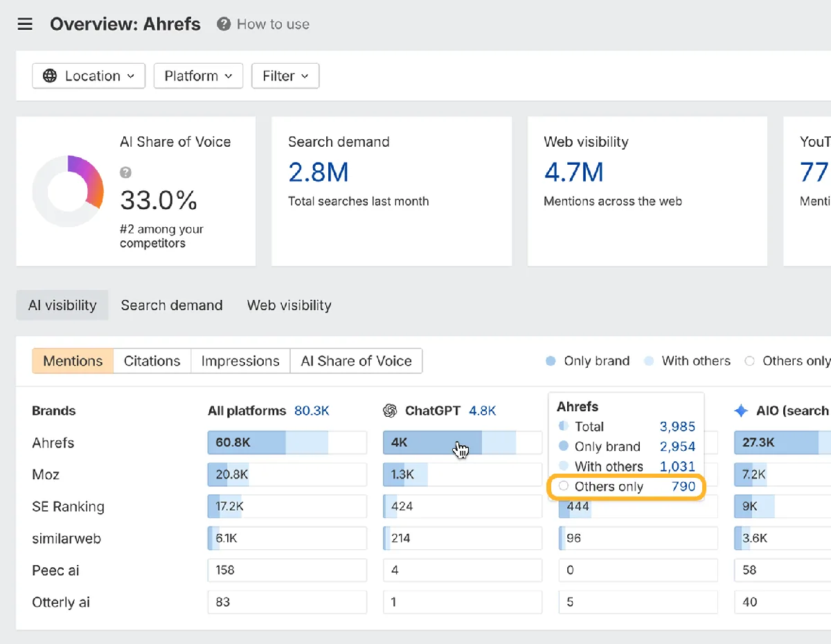Click the Peec ai brand name

coord(55,570)
